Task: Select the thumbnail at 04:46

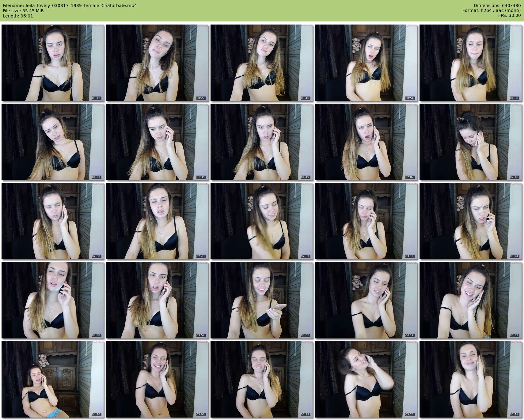Action: 53,379
